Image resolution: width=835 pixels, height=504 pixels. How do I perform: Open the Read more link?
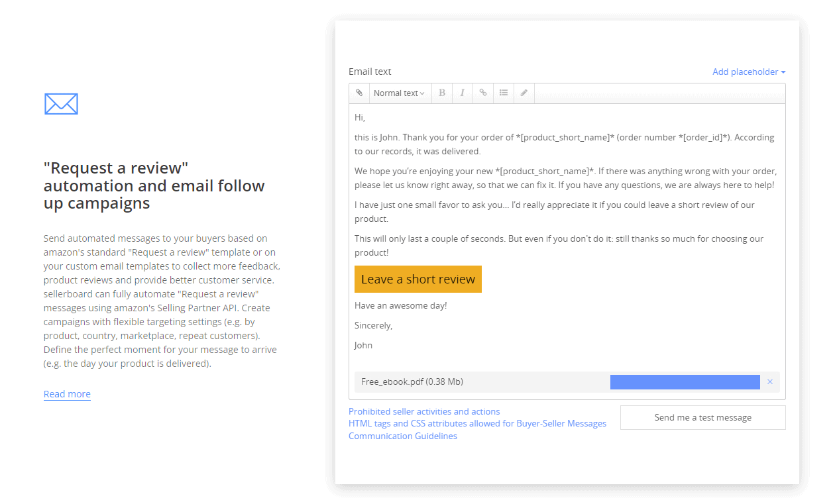coord(67,394)
